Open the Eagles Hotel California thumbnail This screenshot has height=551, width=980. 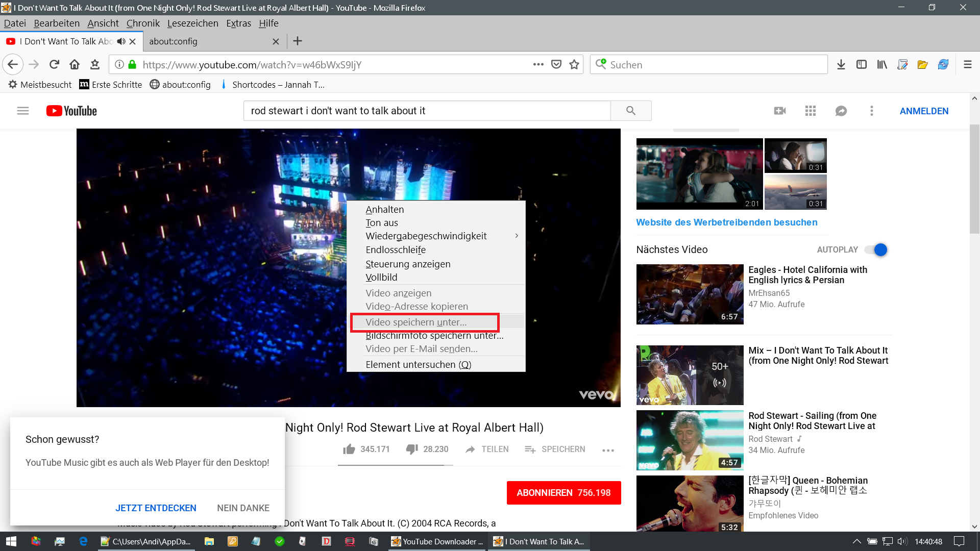pyautogui.click(x=690, y=294)
